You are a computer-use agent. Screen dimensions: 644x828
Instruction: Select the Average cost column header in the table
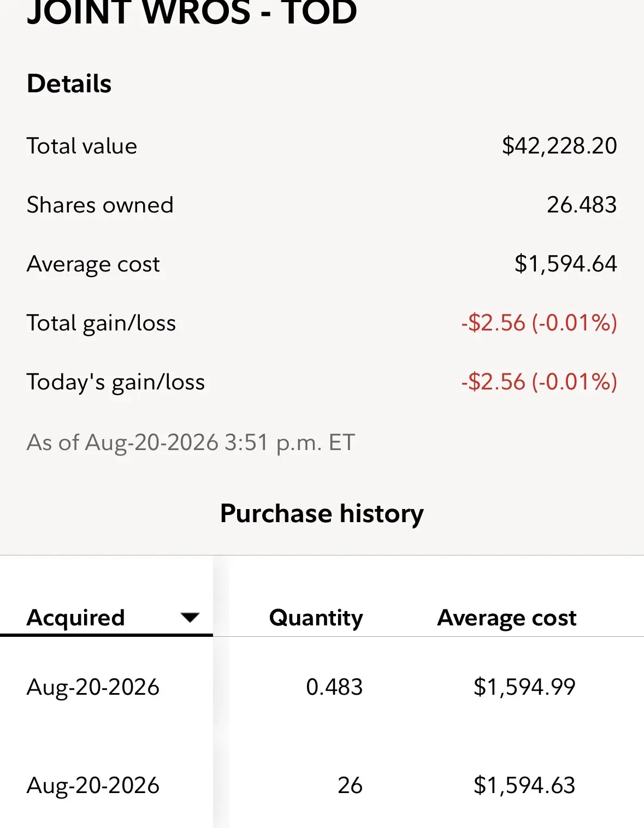pos(507,618)
